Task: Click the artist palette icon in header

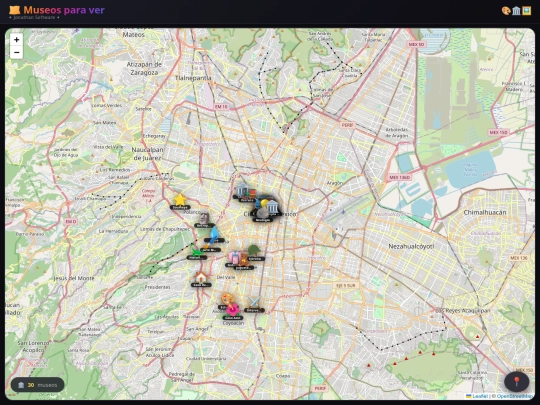Action: (506, 11)
